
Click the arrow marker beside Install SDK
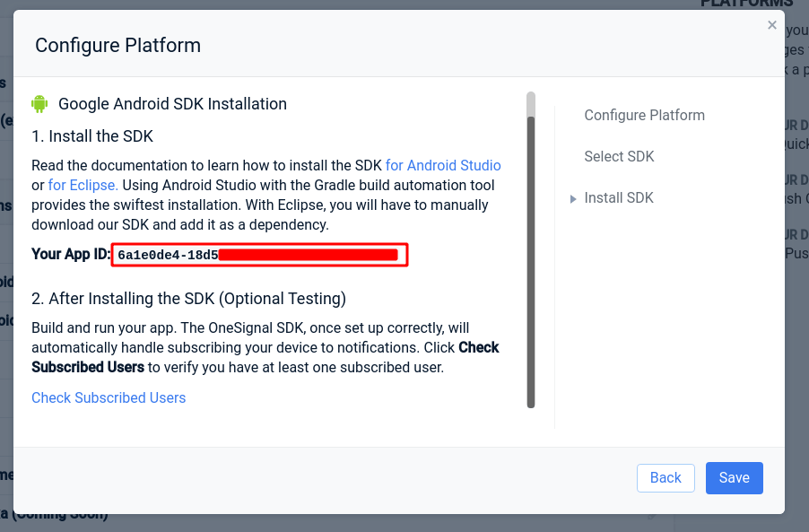573,198
